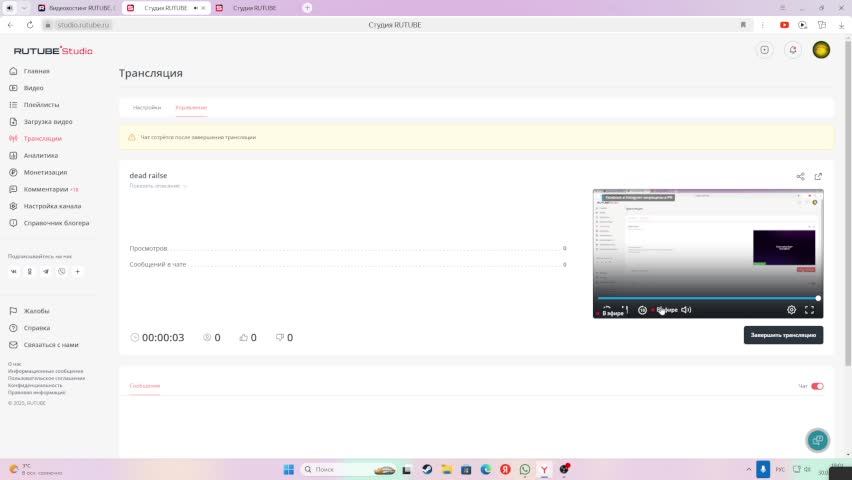
Task: Go back in the browser
Action: (x=10, y=25)
